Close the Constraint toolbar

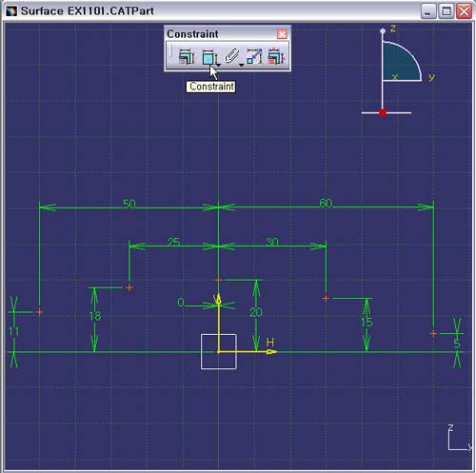[282, 34]
